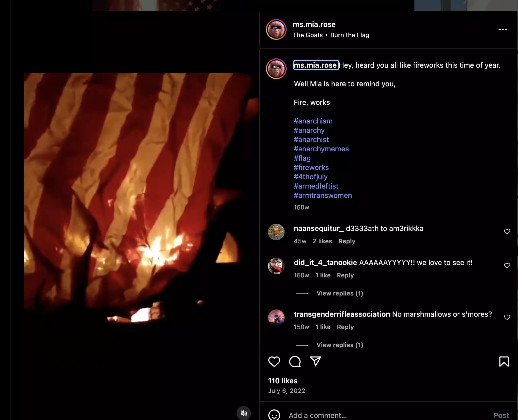Open the Burn the Flag audio link

coord(350,35)
